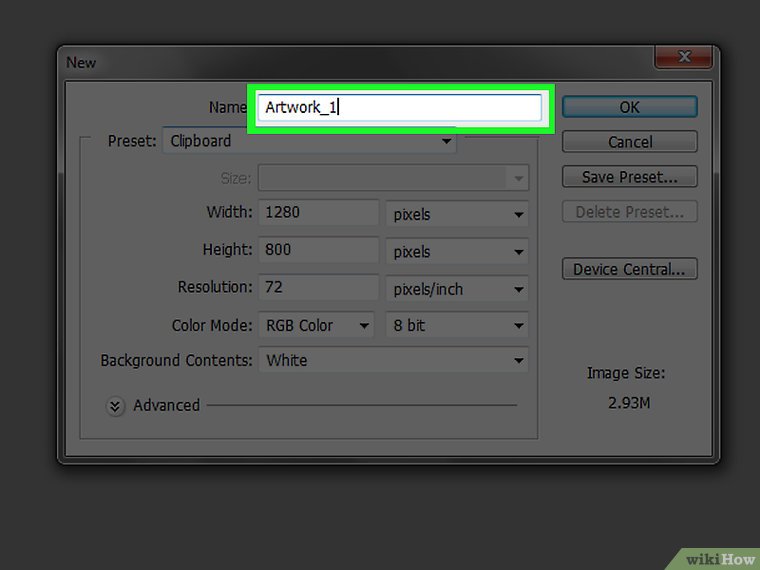760x570 pixels.
Task: Open Device Central button
Action: point(629,269)
